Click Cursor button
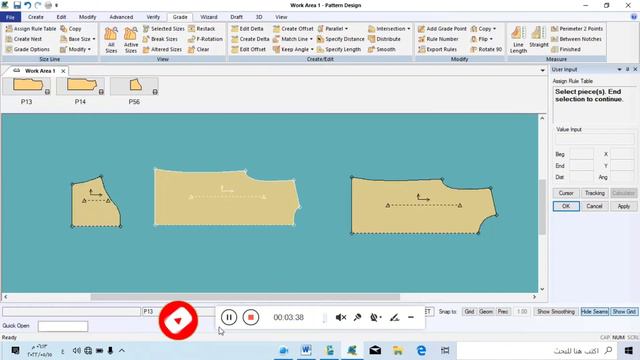Screen dimensions: 640x360 click(566, 193)
